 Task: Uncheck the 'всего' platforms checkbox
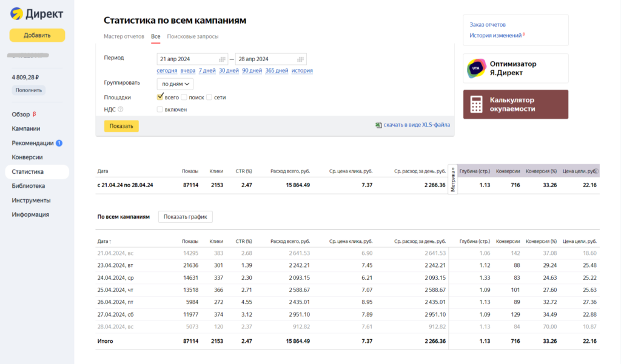point(160,97)
